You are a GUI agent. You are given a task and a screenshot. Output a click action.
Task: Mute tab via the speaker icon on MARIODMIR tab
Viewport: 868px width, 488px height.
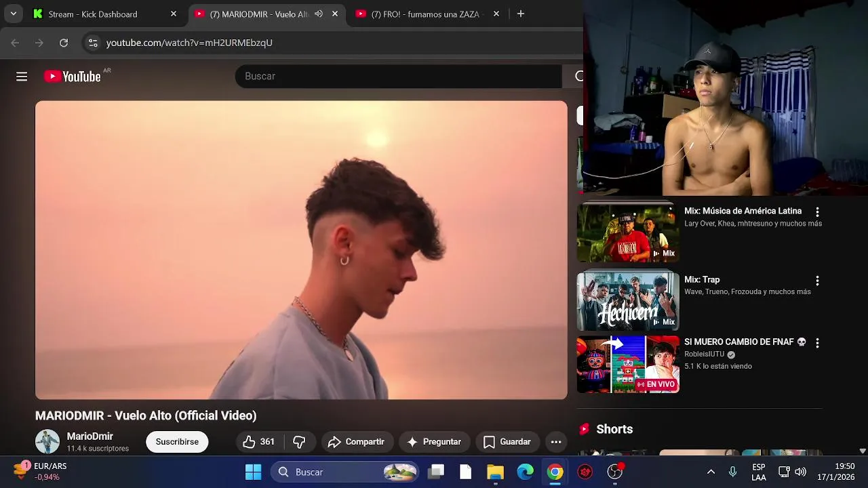pos(319,14)
